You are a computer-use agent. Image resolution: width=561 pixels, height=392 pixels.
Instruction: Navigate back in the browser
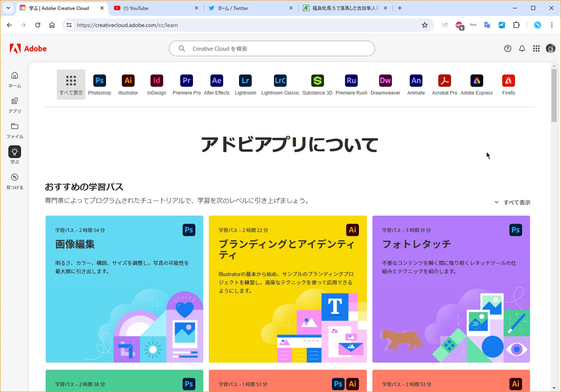click(9, 25)
